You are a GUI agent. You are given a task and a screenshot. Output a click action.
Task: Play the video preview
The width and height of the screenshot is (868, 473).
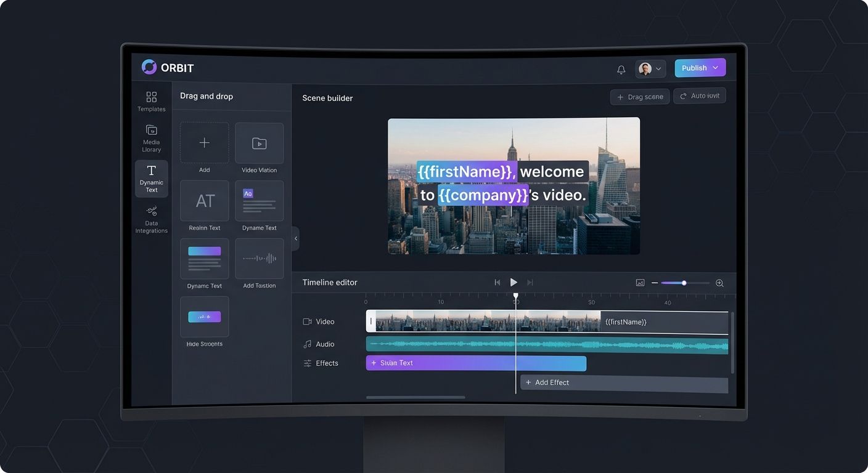pyautogui.click(x=514, y=282)
